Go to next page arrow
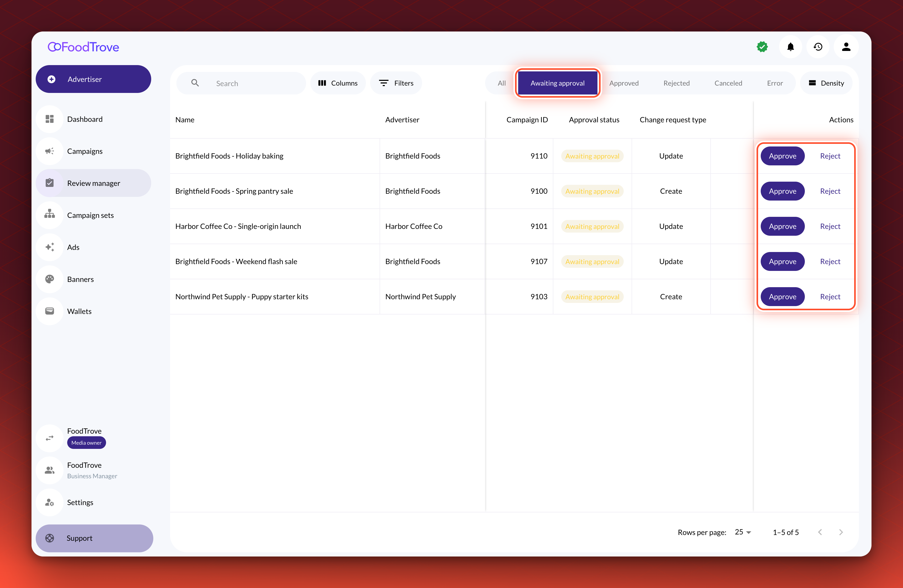Image resolution: width=903 pixels, height=588 pixels. click(841, 532)
